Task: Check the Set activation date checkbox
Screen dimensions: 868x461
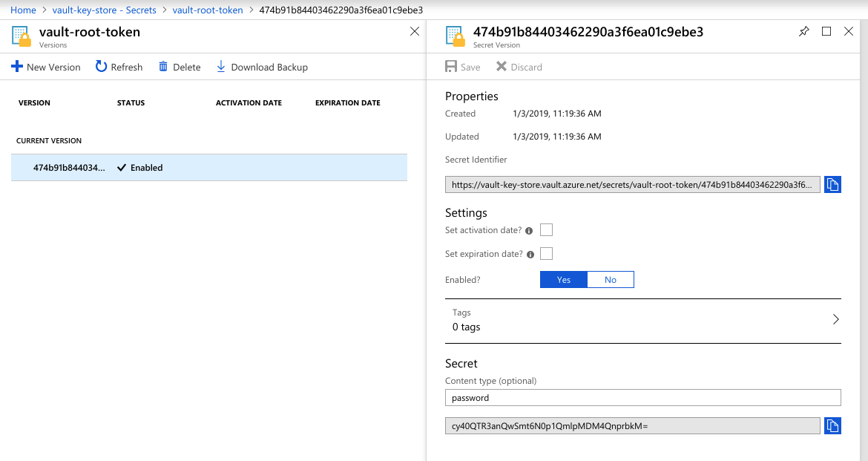Action: 546,230
